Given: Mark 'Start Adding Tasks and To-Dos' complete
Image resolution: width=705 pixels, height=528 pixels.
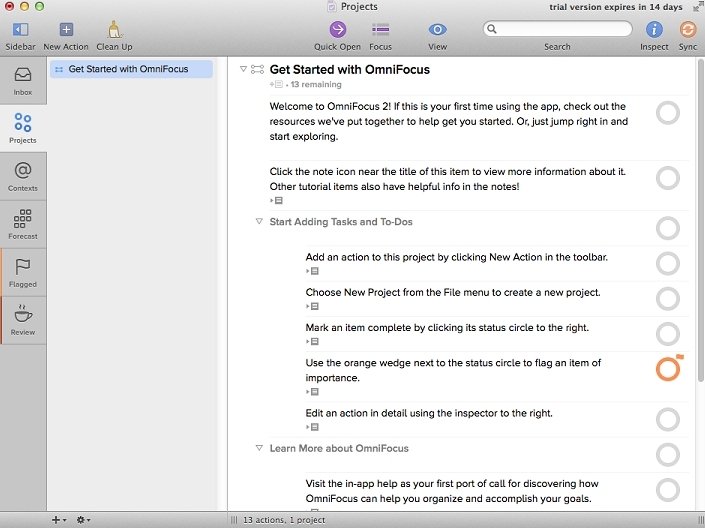Looking at the screenshot, I should pyautogui.click(x=668, y=228).
